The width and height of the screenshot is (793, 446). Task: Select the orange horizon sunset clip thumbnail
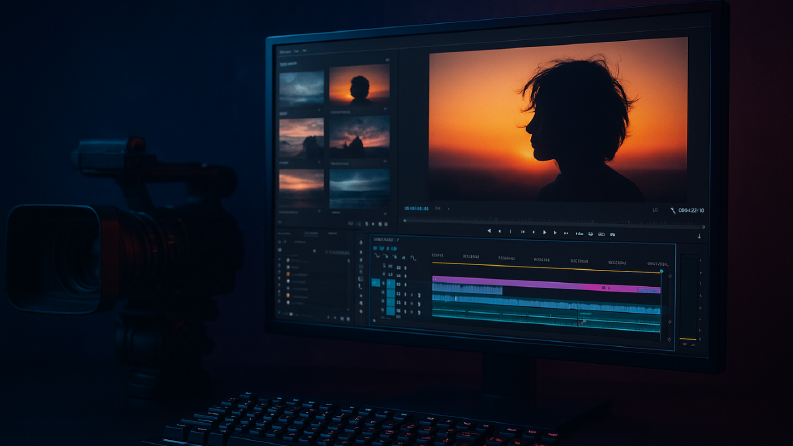[x=301, y=188]
